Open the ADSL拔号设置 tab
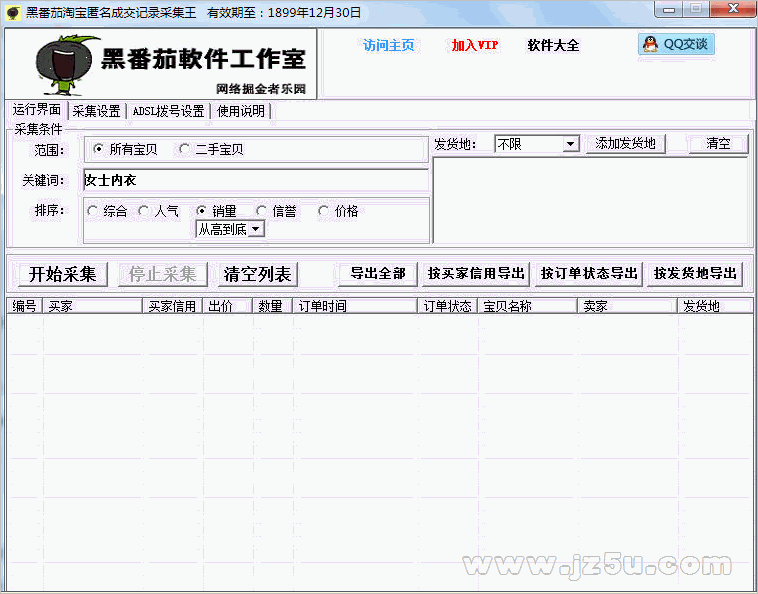758x594 pixels. point(168,111)
